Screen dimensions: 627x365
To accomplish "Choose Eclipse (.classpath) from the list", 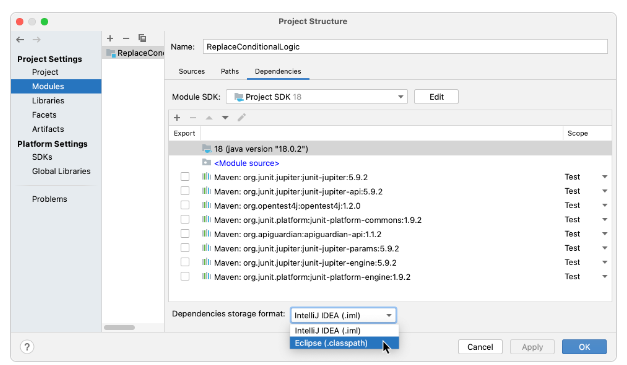I will [x=344, y=343].
